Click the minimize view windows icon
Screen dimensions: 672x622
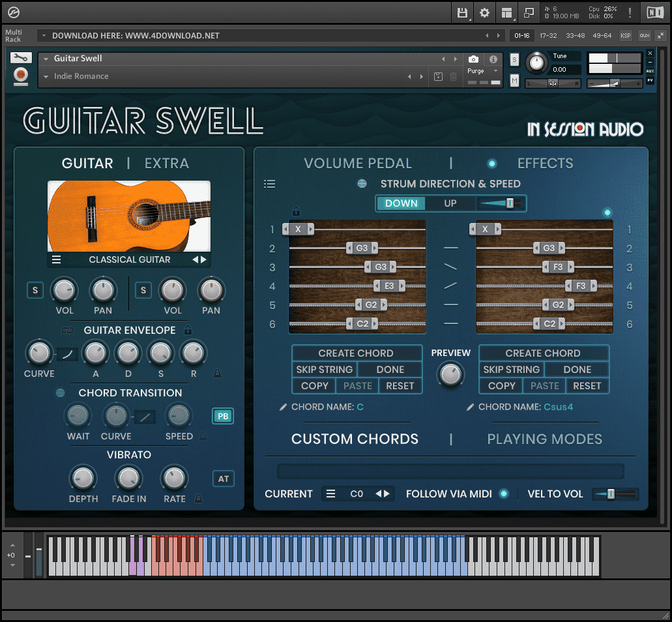[x=529, y=13]
